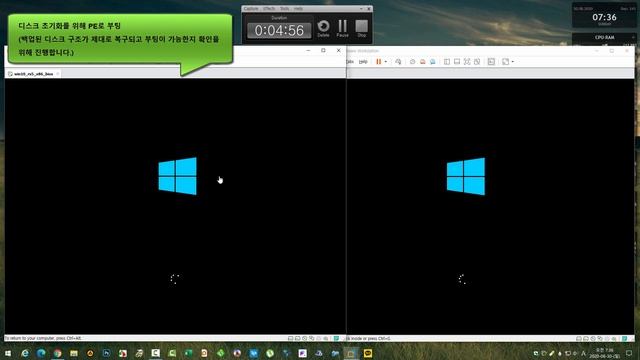Close the win10_rs5_x86_bios tab

[x=58, y=74]
